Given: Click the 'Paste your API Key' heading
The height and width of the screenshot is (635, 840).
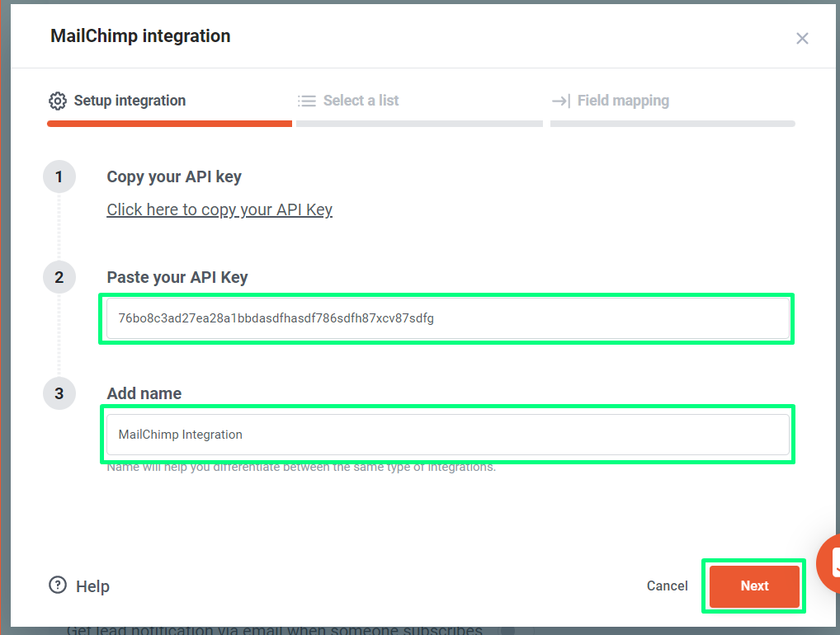Looking at the screenshot, I should 177,277.
